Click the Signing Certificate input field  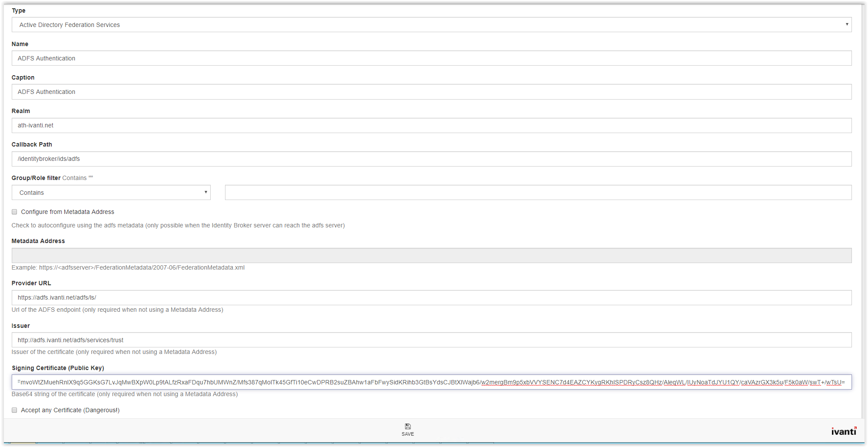(431, 382)
